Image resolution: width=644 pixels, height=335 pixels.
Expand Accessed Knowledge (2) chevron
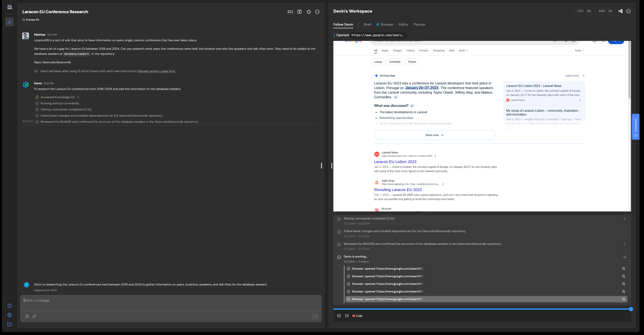click(x=78, y=97)
